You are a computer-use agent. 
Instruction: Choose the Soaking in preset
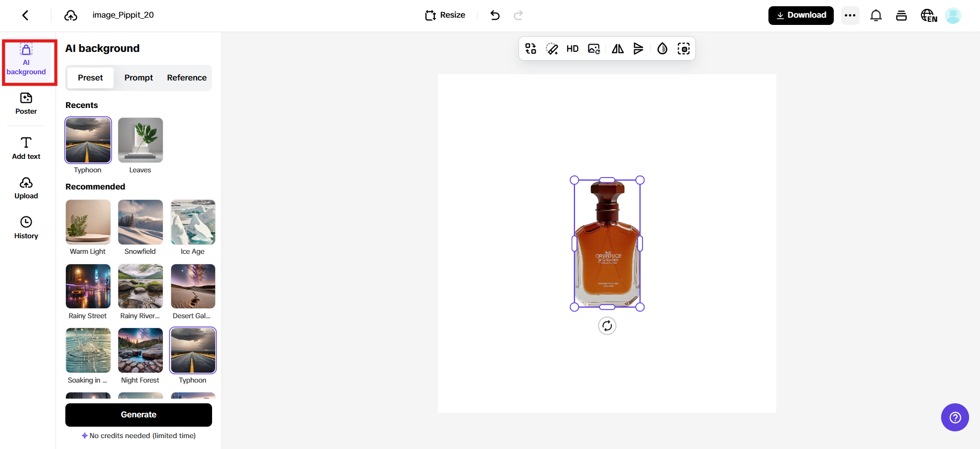click(x=88, y=350)
